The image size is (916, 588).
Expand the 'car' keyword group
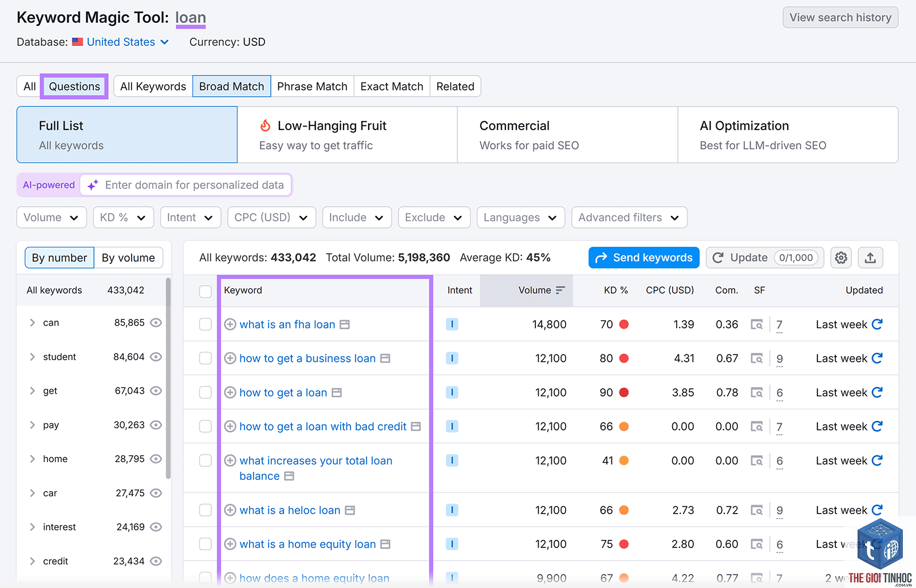click(x=32, y=493)
